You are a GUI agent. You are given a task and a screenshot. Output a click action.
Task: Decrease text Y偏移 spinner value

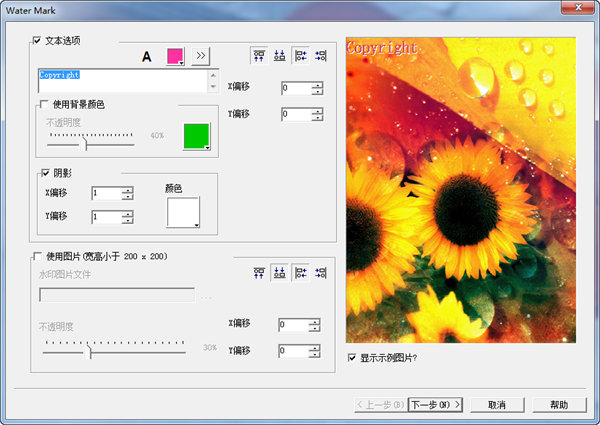(x=317, y=117)
